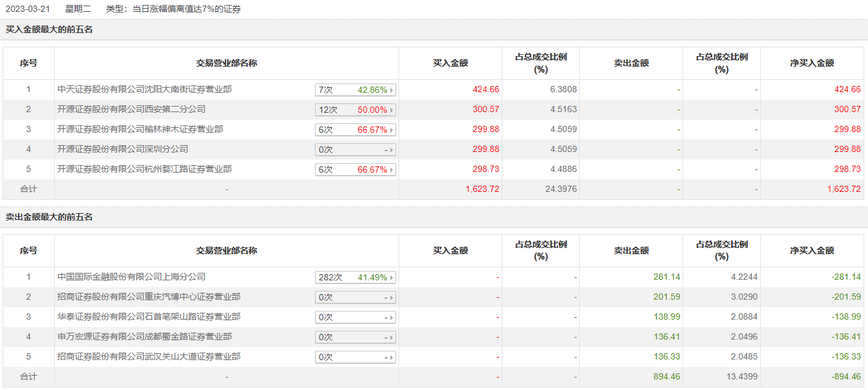Image resolution: width=868 pixels, height=390 pixels.
Task: Open 开源证券西安第二分公司 link
Action: [131, 110]
